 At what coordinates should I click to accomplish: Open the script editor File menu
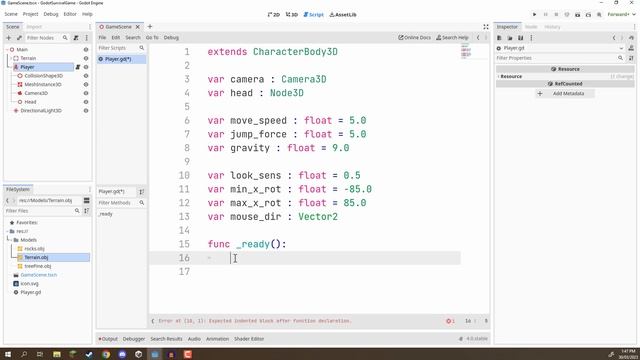(102, 38)
